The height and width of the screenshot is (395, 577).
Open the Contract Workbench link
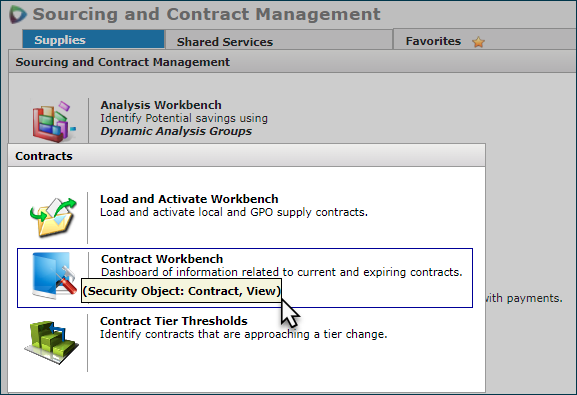pos(162,259)
